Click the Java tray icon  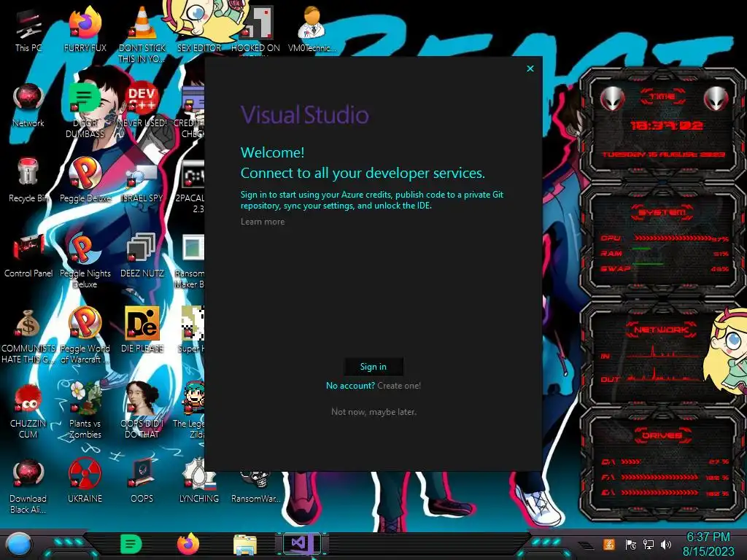tap(609, 544)
